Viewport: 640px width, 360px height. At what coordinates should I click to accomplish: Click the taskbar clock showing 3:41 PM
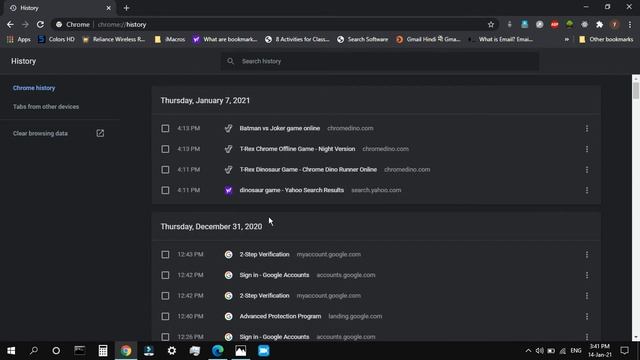(x=600, y=351)
